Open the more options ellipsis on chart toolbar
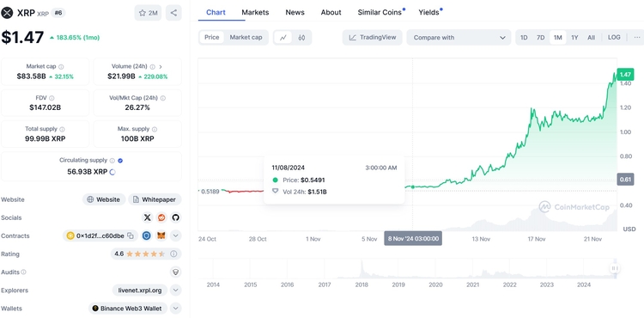 (637, 38)
